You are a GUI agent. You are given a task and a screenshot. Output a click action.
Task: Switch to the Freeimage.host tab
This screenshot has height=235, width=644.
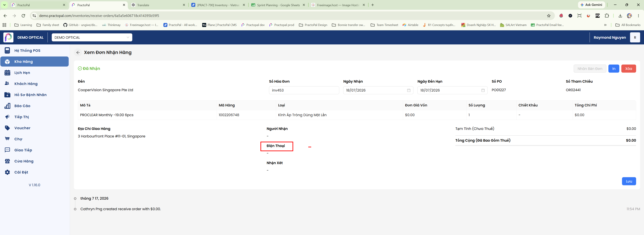point(338,5)
